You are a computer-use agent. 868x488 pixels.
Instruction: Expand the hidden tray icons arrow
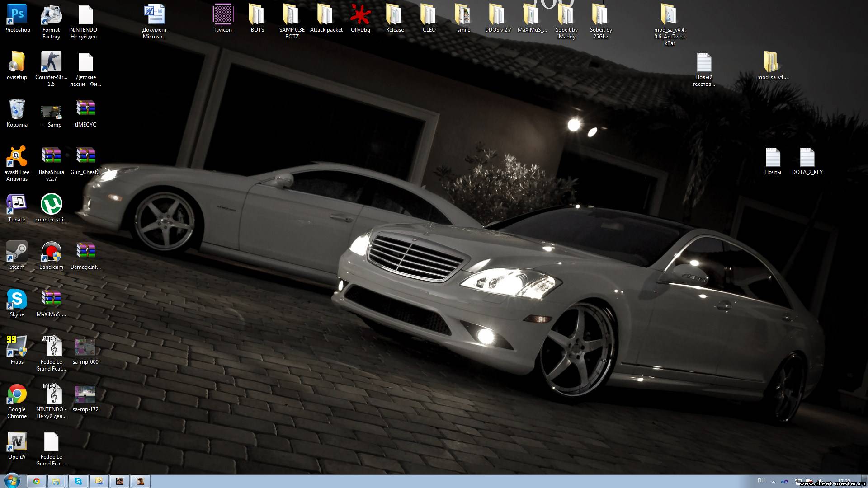point(774,482)
